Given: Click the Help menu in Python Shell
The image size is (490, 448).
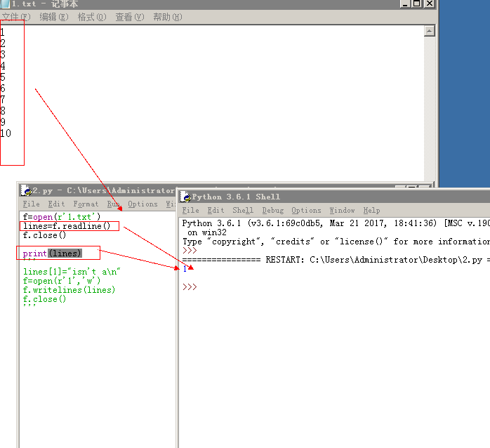Looking at the screenshot, I should [x=371, y=211].
